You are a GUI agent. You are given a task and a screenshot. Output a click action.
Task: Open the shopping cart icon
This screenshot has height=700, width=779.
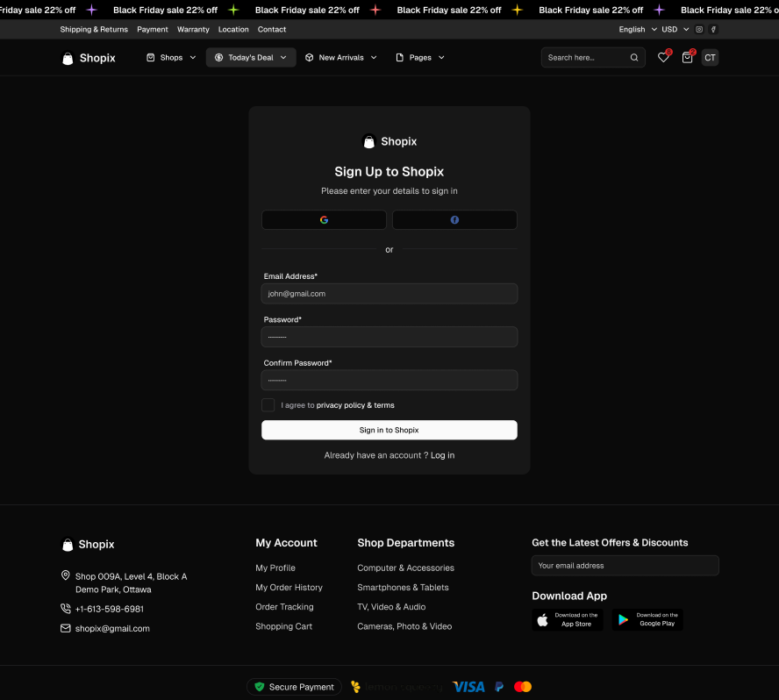tap(687, 58)
